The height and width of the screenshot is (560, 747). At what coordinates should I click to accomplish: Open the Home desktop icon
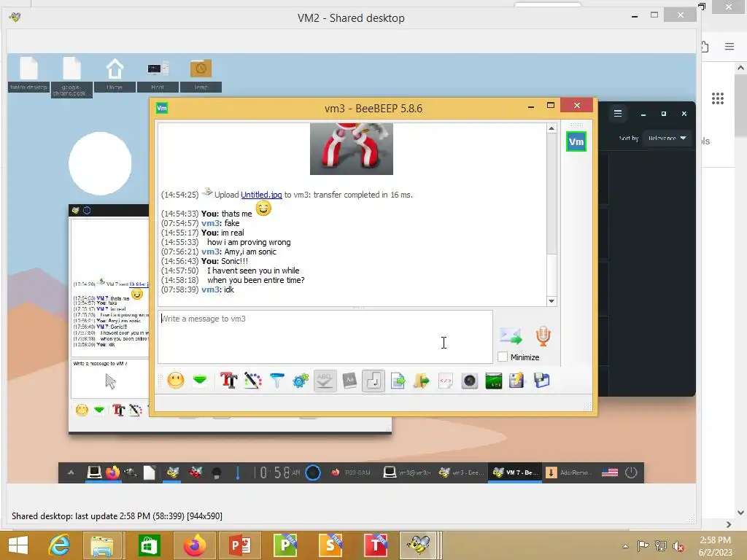115,74
